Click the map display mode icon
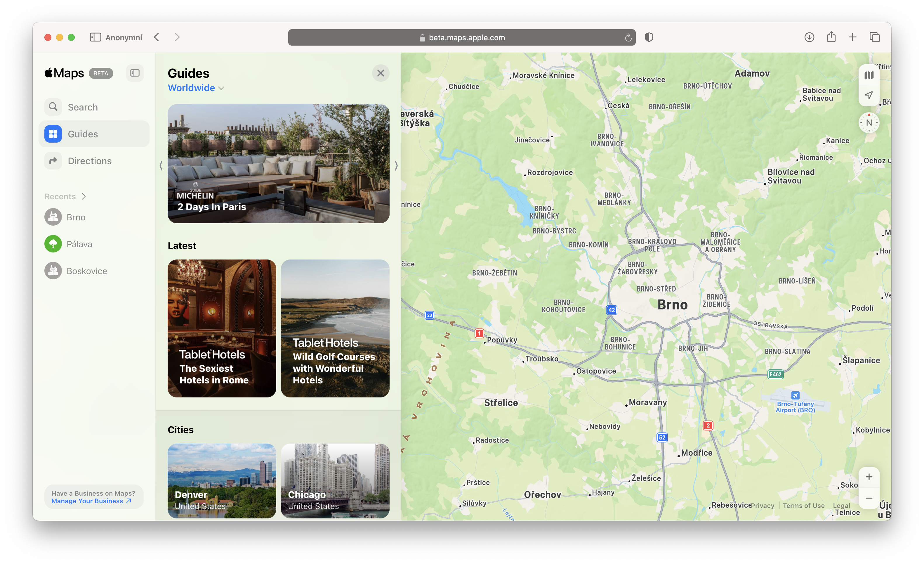Viewport: 924px width, 564px height. coord(869,75)
